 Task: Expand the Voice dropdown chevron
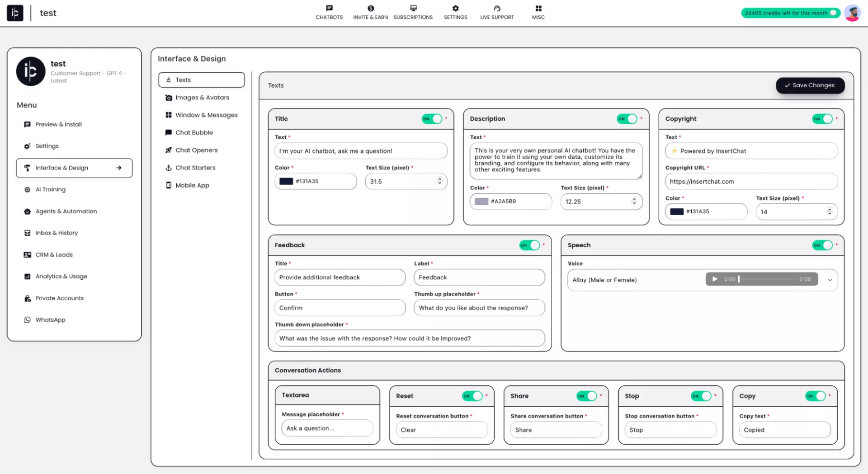(x=830, y=280)
